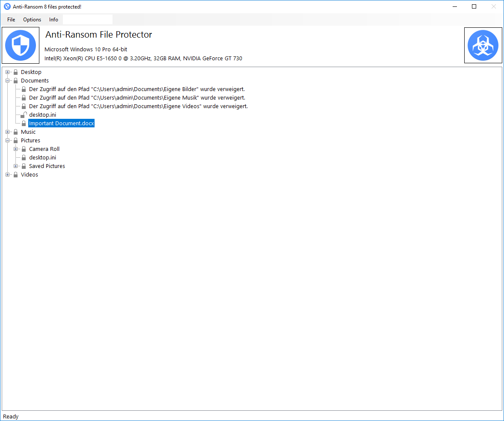The image size is (504, 421).
Task: Click the lock icon beside Camera Roll
Action: pos(24,149)
